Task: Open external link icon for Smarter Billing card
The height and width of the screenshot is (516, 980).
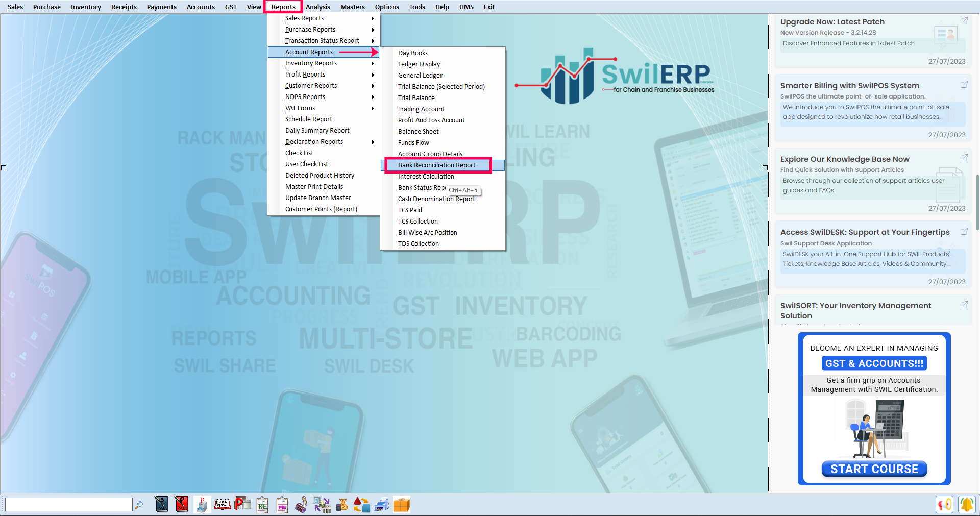Action: [x=964, y=84]
